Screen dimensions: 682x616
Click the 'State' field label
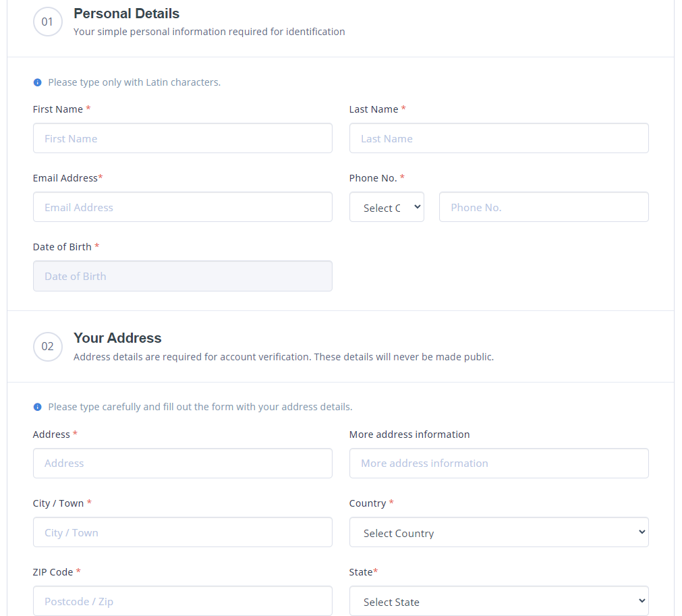[x=361, y=572]
